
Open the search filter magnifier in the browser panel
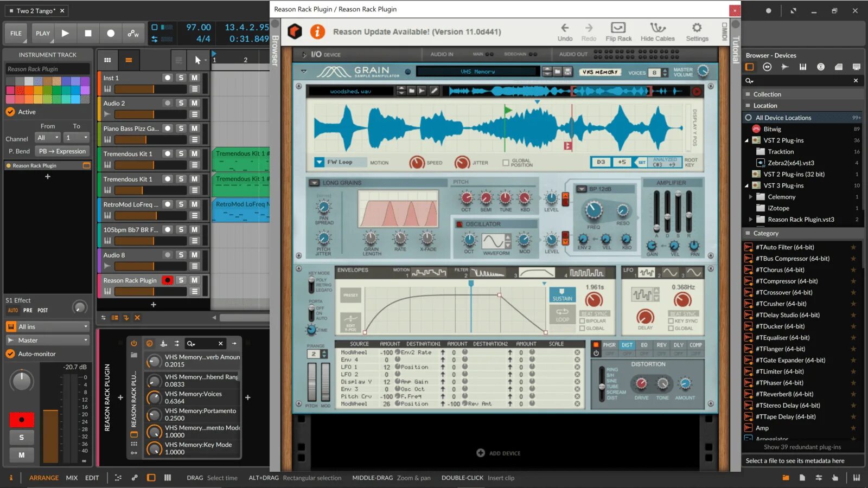coord(749,80)
